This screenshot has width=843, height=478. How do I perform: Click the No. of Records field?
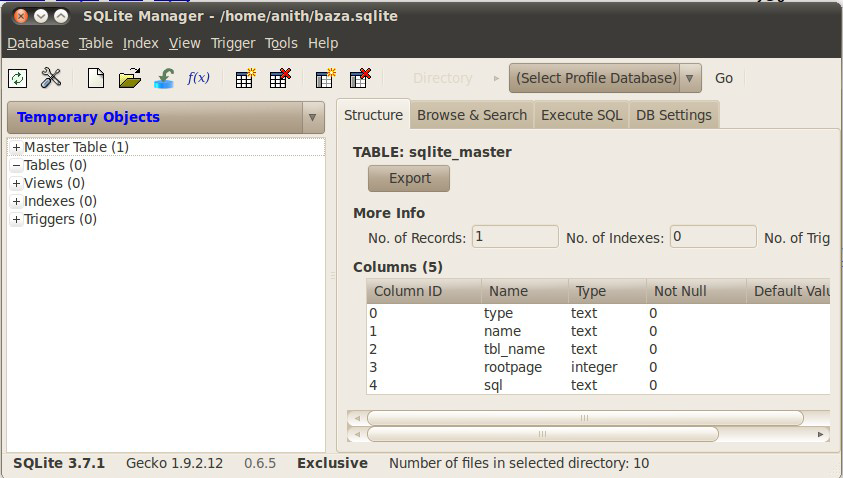[x=515, y=237]
